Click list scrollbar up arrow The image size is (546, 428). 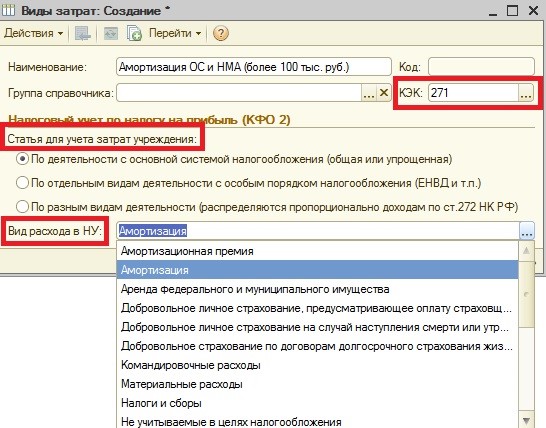tap(526, 250)
